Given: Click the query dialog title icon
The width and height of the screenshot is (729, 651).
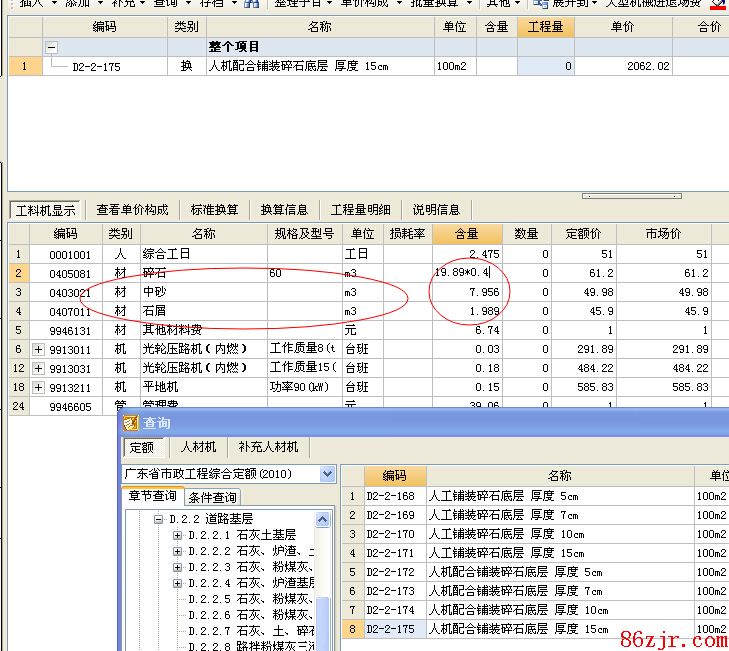Looking at the screenshot, I should (x=130, y=423).
